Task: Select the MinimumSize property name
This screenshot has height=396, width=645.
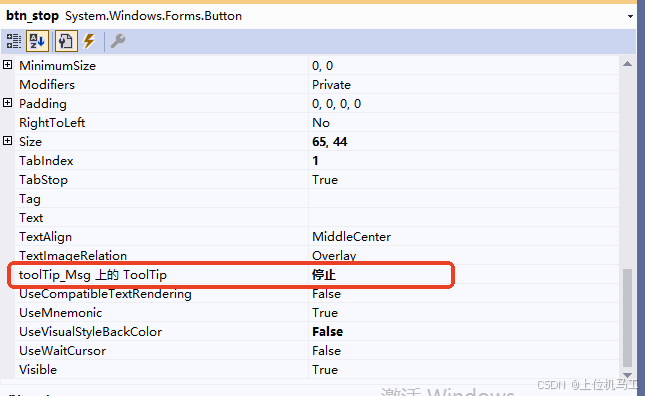Action: coord(57,66)
